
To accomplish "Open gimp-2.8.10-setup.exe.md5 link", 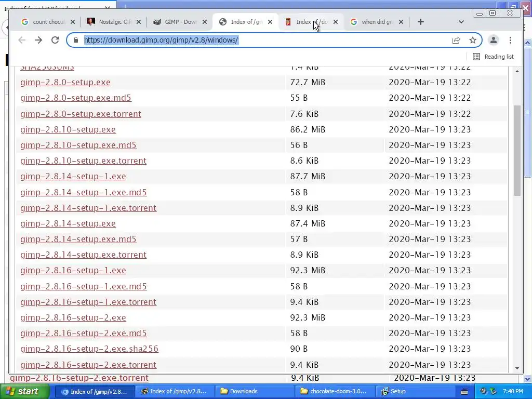I will (x=78, y=145).
